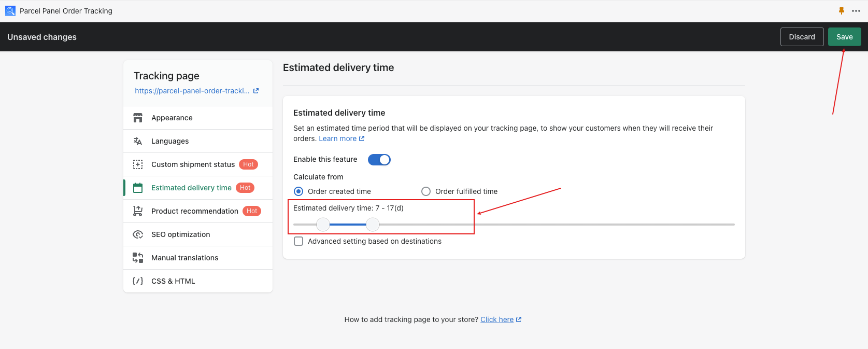Click the Calculate from label
868x349 pixels.
pos(318,177)
